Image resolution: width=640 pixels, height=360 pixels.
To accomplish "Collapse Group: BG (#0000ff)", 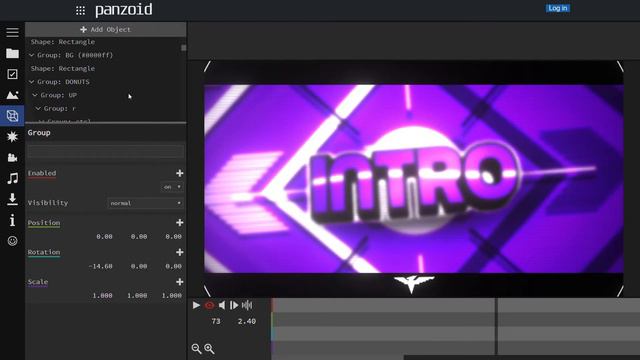I will coord(31,55).
